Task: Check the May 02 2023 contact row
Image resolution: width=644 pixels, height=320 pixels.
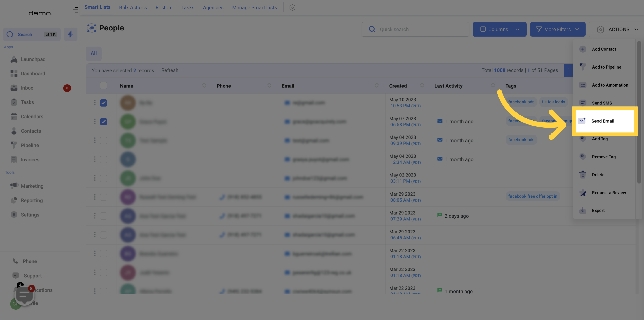Action: pyautogui.click(x=103, y=179)
